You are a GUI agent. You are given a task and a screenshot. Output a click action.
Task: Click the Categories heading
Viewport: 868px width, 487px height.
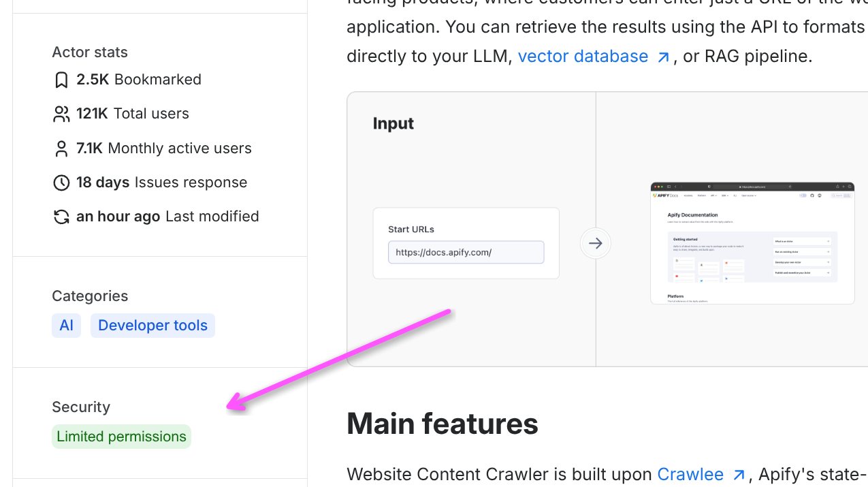tap(90, 296)
